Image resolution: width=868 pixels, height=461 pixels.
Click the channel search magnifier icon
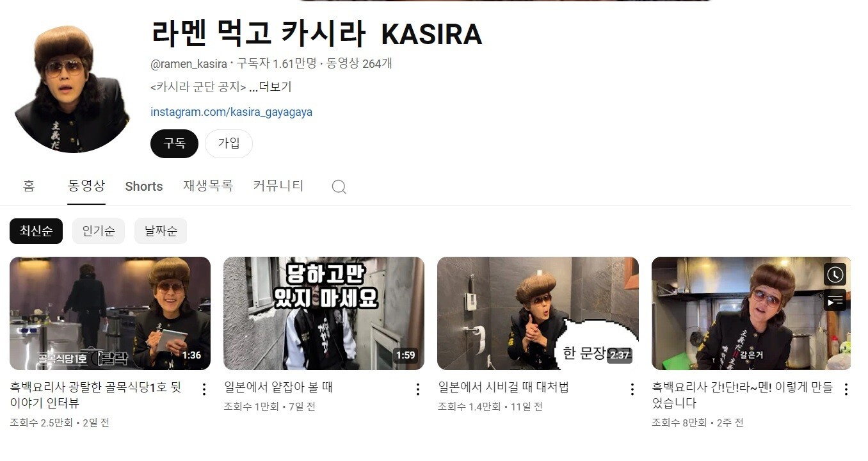(339, 187)
